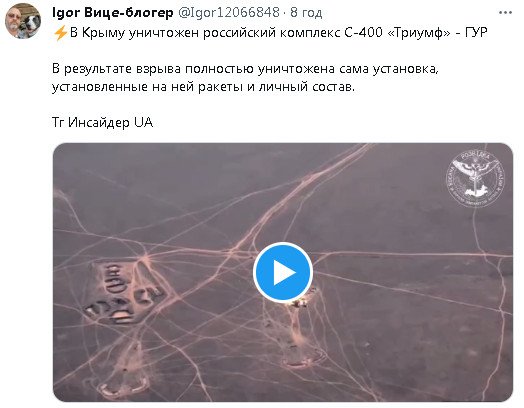Click the cluster of revetments in the video
This screenshot has height=408, width=524.
point(124,294)
